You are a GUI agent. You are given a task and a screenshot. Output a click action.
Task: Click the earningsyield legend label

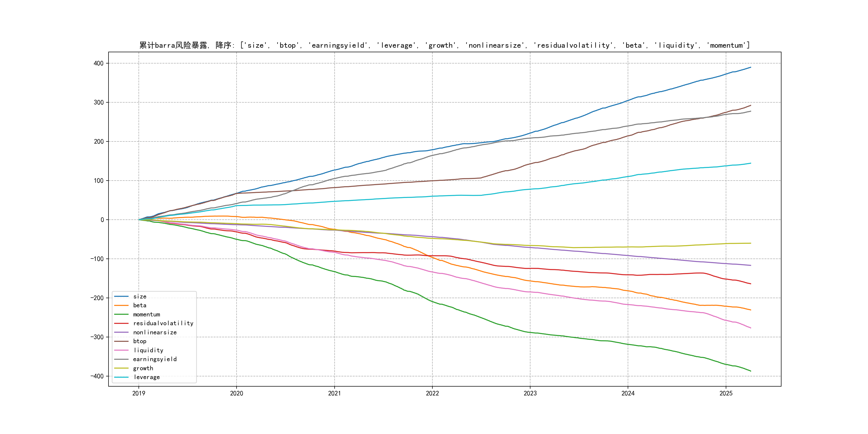click(155, 359)
